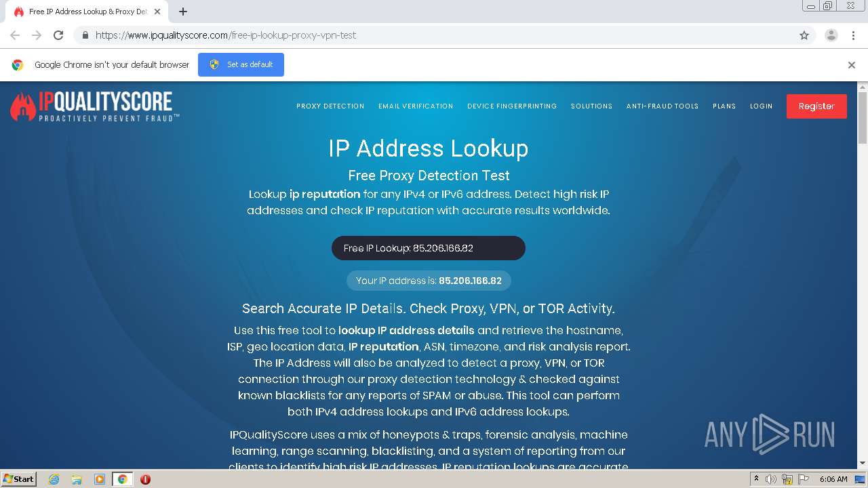Open the Chrome profile avatar

click(x=831, y=35)
